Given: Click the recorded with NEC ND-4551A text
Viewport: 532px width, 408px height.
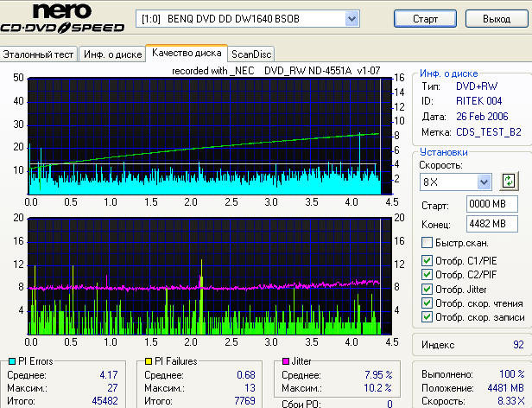Looking at the screenshot, I should click(x=276, y=71).
